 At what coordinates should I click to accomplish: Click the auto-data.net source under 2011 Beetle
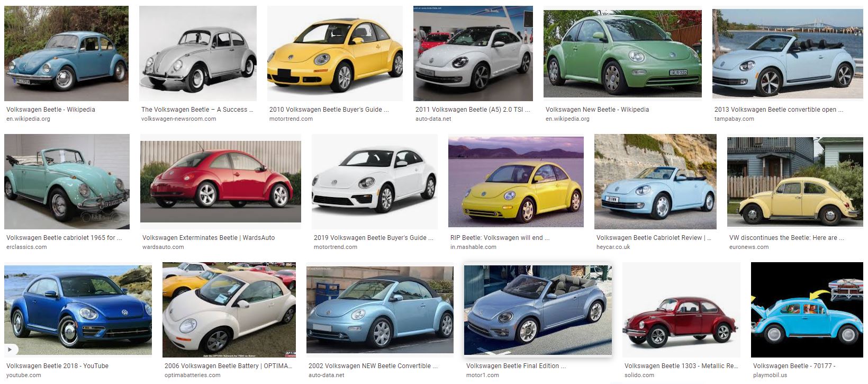(x=433, y=119)
